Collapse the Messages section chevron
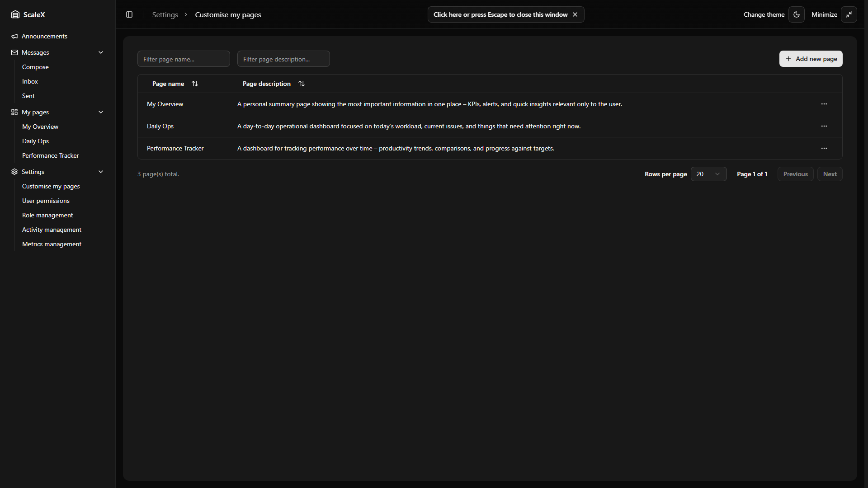This screenshot has width=868, height=488. [101, 52]
